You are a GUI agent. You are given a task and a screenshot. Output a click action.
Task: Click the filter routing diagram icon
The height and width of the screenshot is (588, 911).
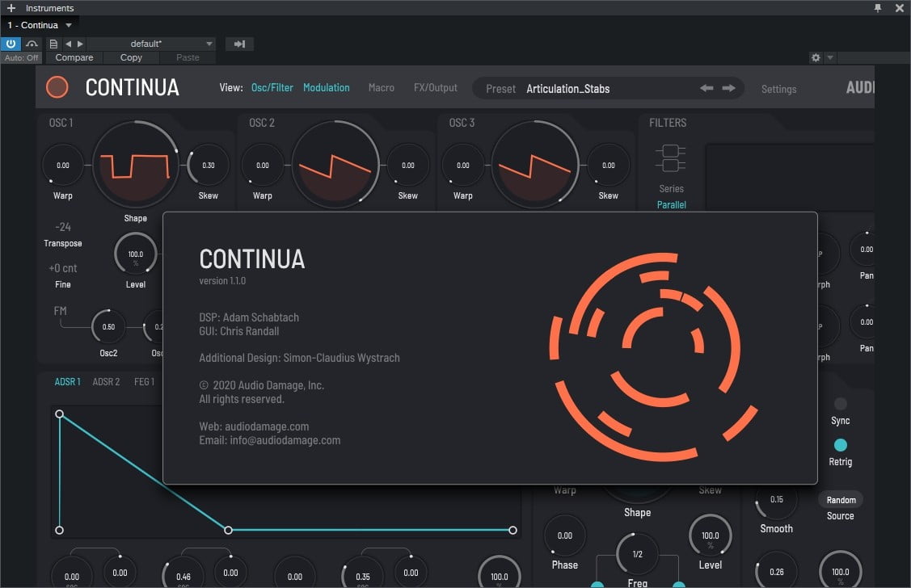pyautogui.click(x=671, y=158)
